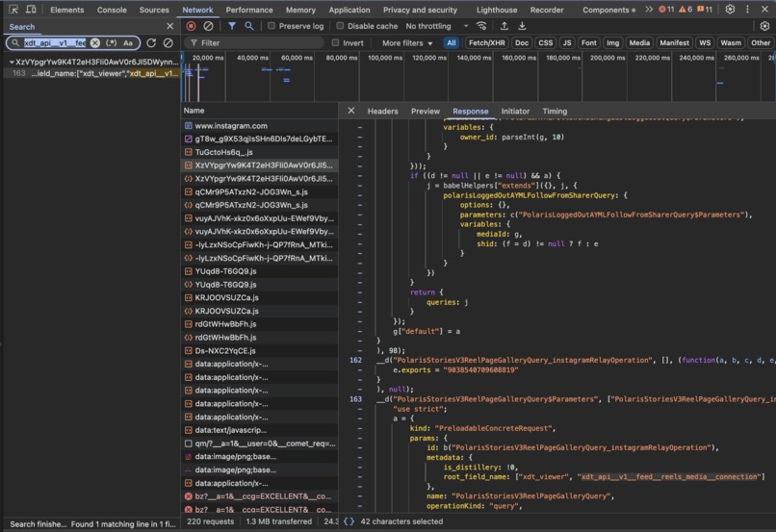
Task: Open the Headers tab of the request
Action: click(x=382, y=112)
